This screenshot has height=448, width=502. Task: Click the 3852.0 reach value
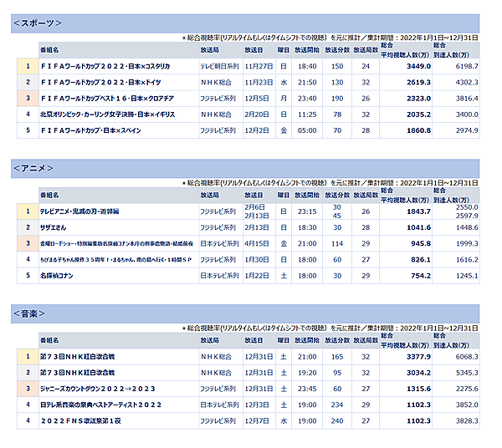[467, 405]
